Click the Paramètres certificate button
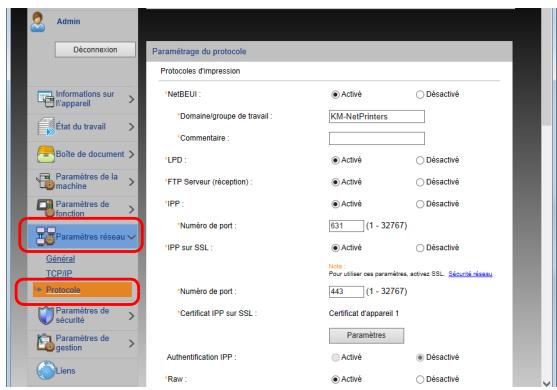 366,335
